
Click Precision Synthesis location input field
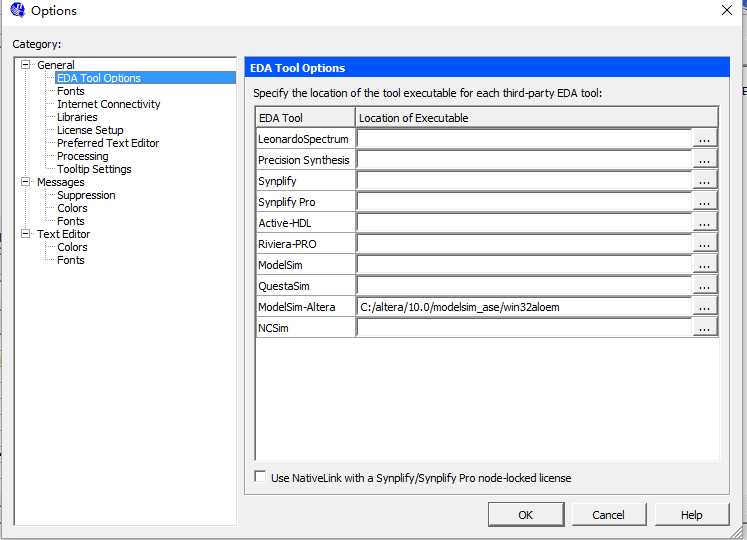[524, 160]
